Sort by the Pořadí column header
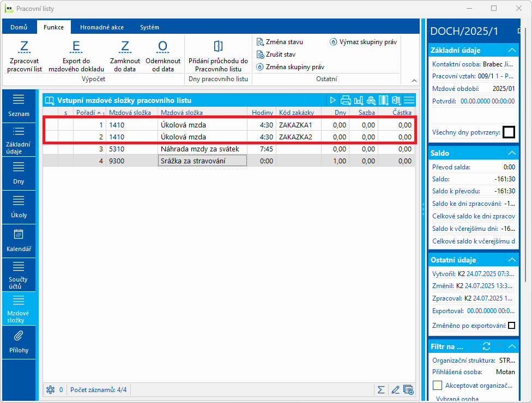This screenshot has height=403, width=532. (89, 113)
